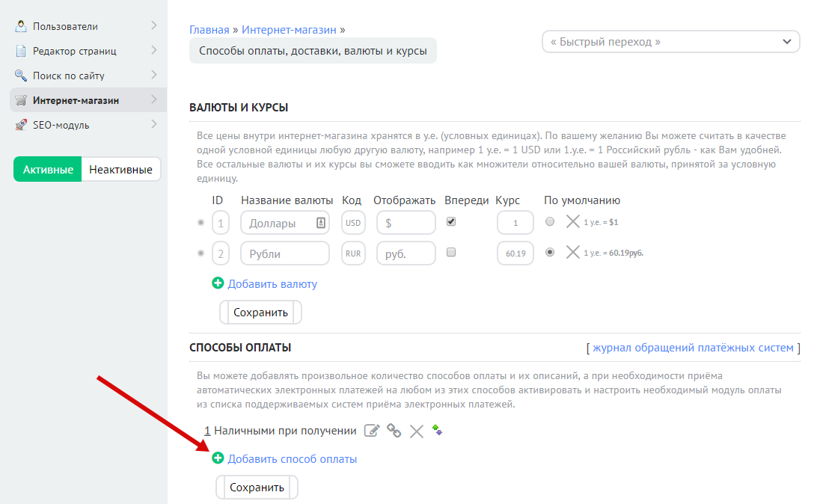Edit the 'Наличными при получении' payment method
This screenshot has height=504, width=817.
tap(372, 431)
